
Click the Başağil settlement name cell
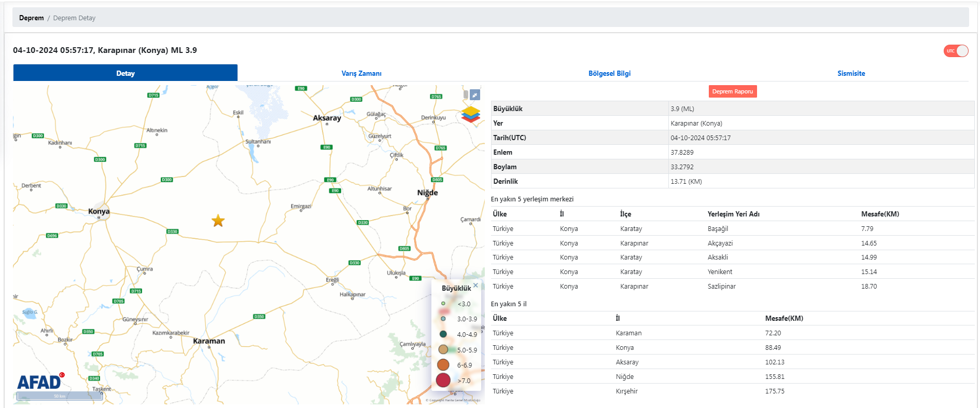coord(718,228)
